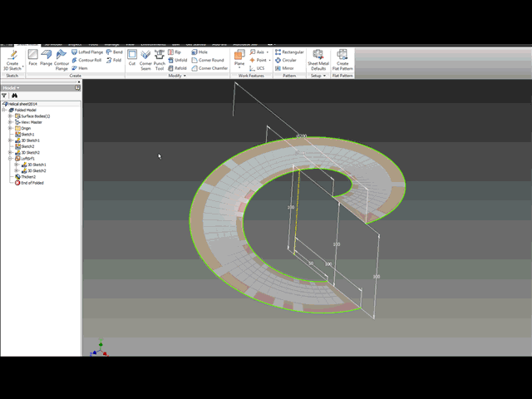
Task: Select the Flange tool
Action: click(x=47, y=57)
